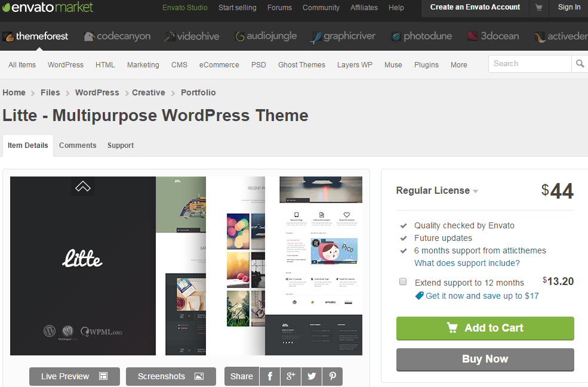The height and width of the screenshot is (387, 588).
Task: Click the Buy Now button
Action: coord(485,359)
